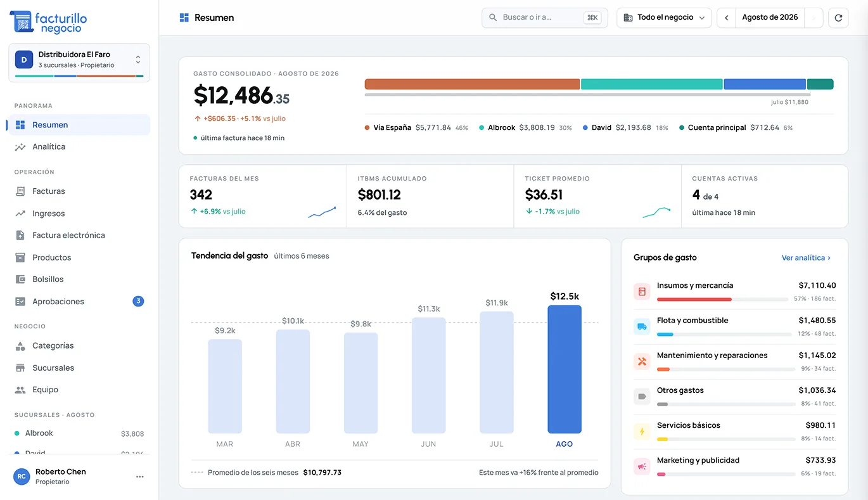The width and height of the screenshot is (868, 500).
Task: Open the Analítica sidebar icon
Action: click(x=20, y=147)
